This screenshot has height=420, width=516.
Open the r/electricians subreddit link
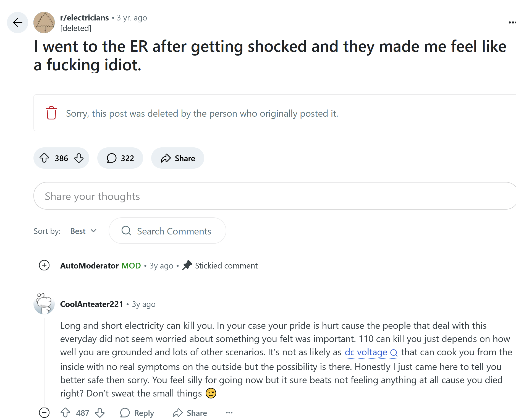coord(84,18)
